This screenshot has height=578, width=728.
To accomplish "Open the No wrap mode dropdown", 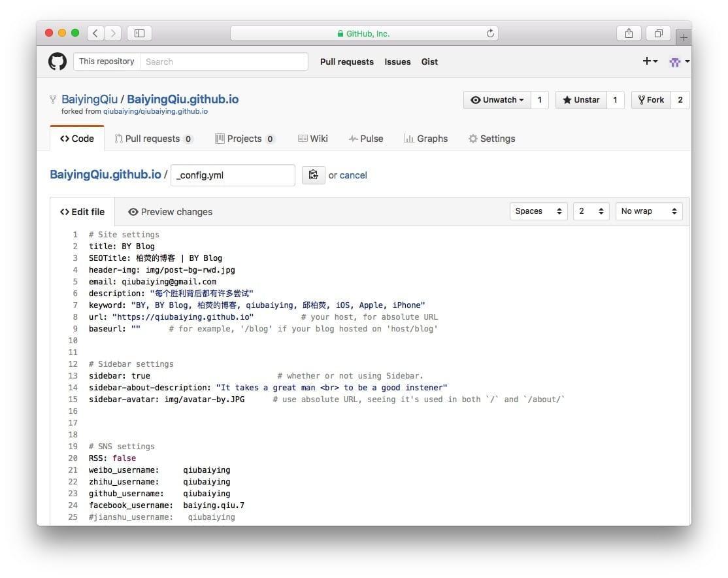I will point(648,211).
